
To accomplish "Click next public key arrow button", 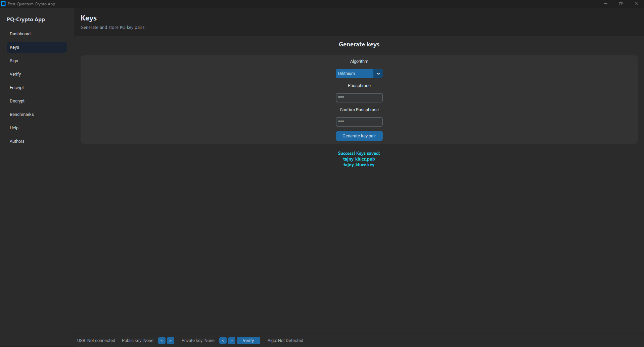I will [171, 341].
